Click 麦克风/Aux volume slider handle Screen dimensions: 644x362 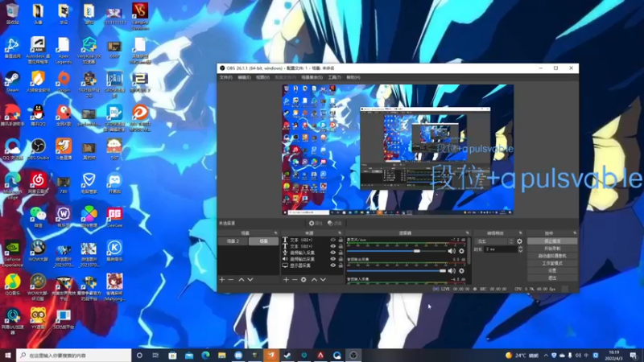tap(417, 251)
